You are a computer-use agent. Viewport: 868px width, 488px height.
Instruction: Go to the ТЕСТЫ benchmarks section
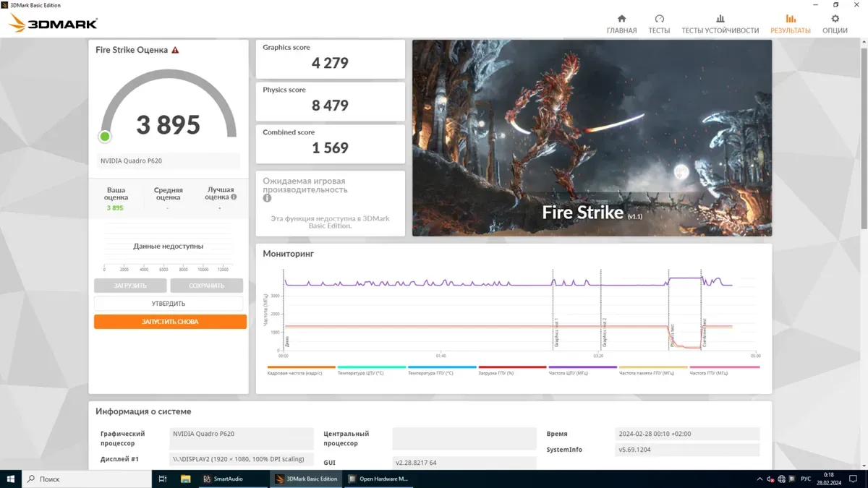659,24
